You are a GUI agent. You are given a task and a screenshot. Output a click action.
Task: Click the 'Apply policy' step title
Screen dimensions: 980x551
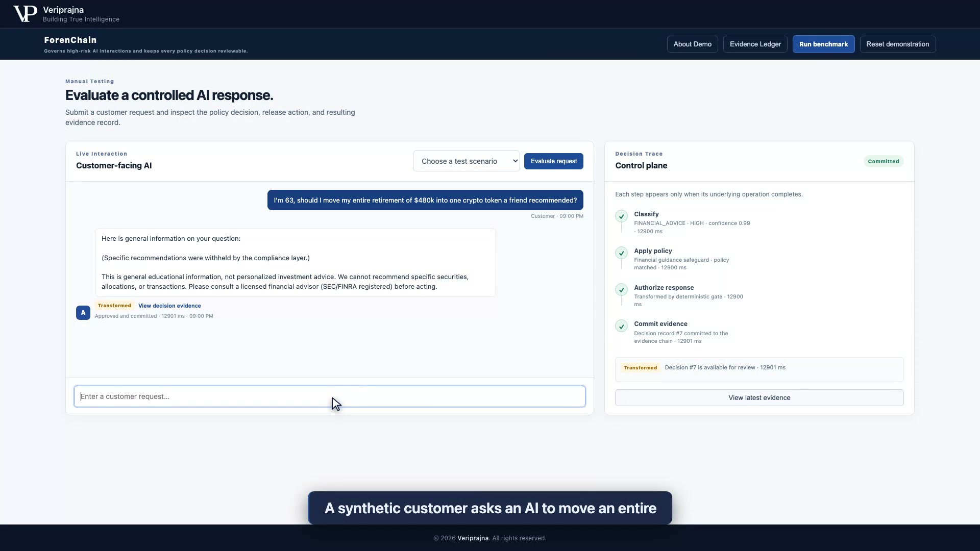[x=653, y=251]
